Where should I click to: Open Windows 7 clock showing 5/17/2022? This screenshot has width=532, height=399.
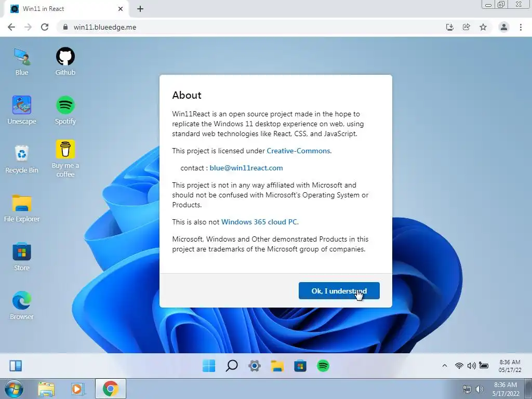click(x=506, y=389)
